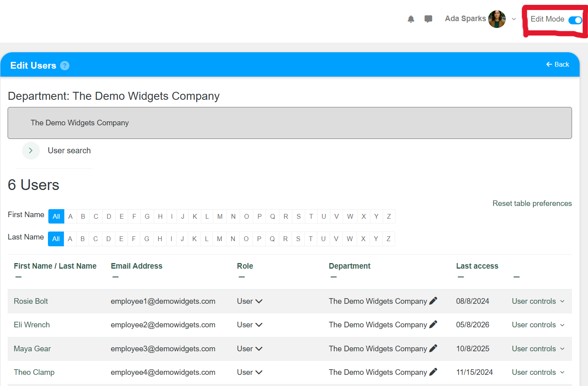Screen dimensions: 588x386
Task: Click last access date 05/8/2026
Action: coord(473,325)
